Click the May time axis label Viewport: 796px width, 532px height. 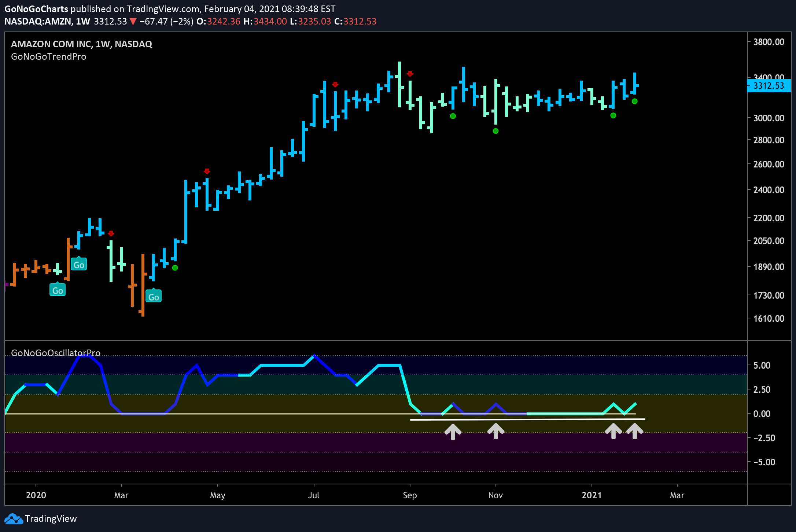click(x=217, y=495)
